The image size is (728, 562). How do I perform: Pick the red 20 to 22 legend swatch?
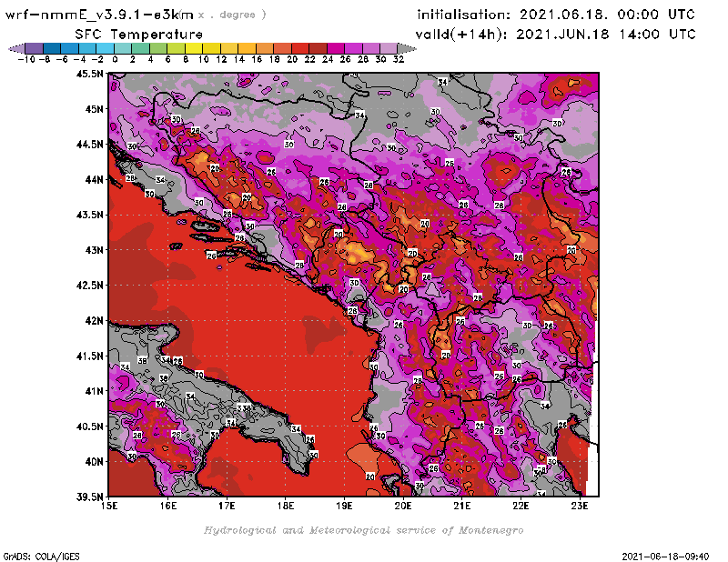300,48
